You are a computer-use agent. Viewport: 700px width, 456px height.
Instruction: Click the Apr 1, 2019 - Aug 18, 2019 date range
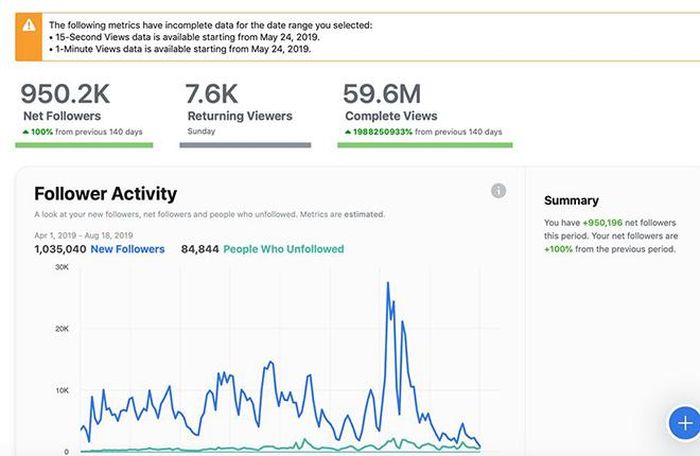coord(83,235)
